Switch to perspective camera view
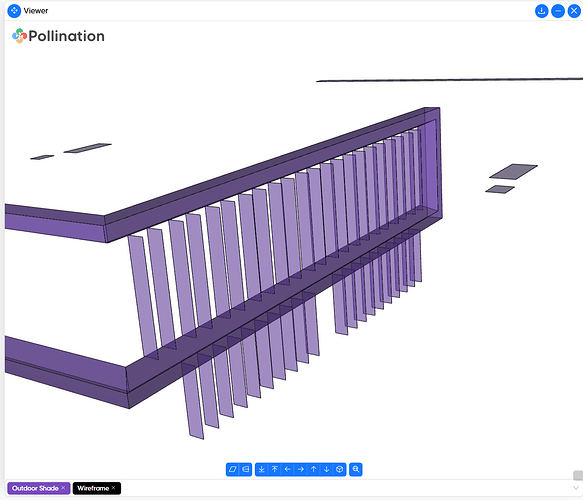The height and width of the screenshot is (500, 583). pyautogui.click(x=245, y=469)
